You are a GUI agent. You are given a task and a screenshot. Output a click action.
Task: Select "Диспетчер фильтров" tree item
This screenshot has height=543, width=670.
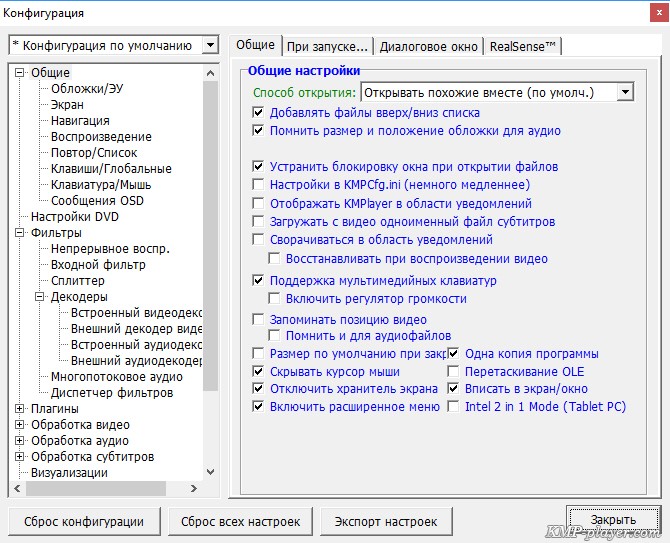[112, 393]
